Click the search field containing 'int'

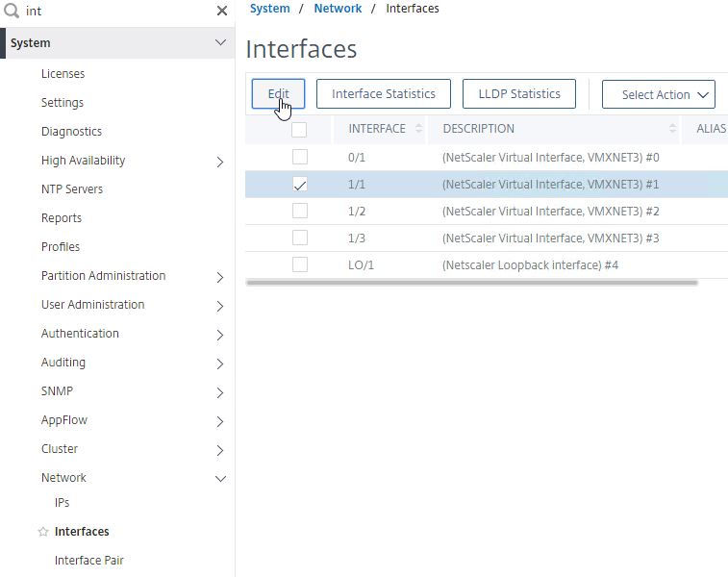point(118,11)
